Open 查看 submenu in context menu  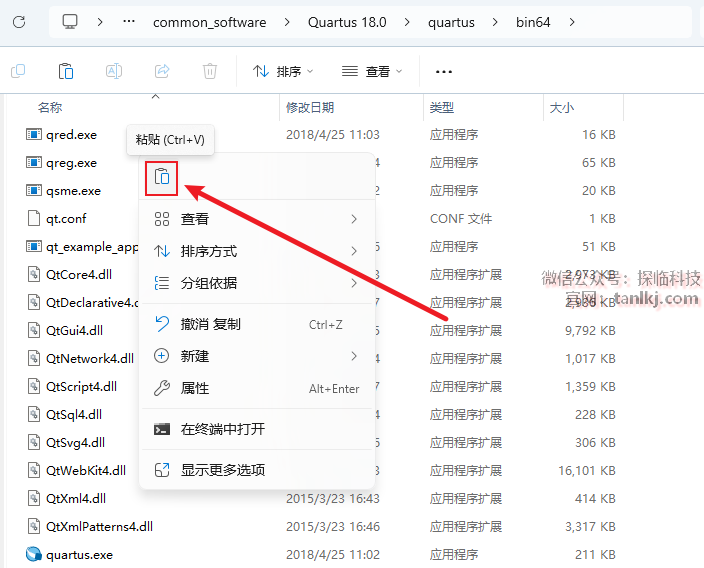pos(257,219)
